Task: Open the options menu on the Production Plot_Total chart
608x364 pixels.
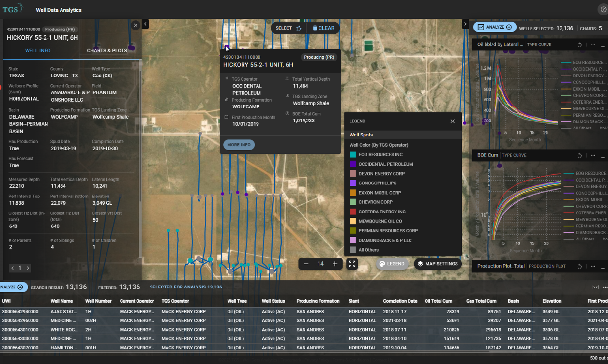Action: [593, 266]
